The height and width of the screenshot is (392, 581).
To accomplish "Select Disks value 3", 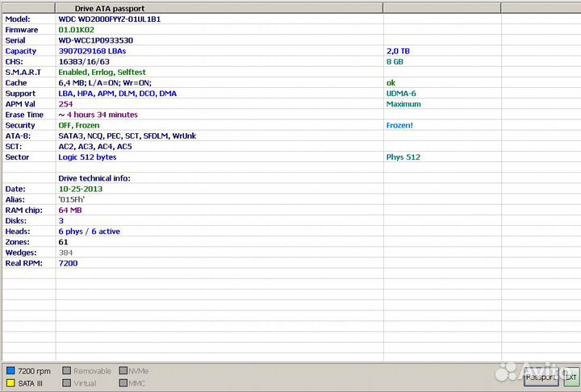I will (x=61, y=221).
